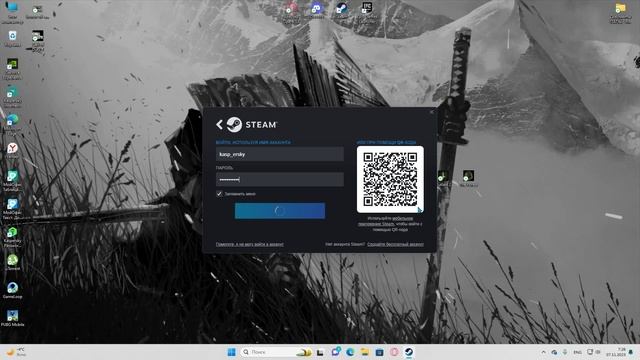This screenshot has width=640, height=360.
Task: Click the Steam icon on the taskbar
Action: click(x=409, y=352)
